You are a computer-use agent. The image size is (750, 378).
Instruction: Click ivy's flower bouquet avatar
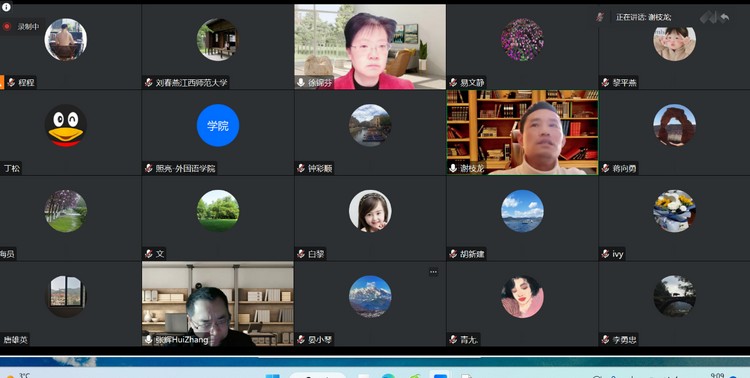coord(674,211)
